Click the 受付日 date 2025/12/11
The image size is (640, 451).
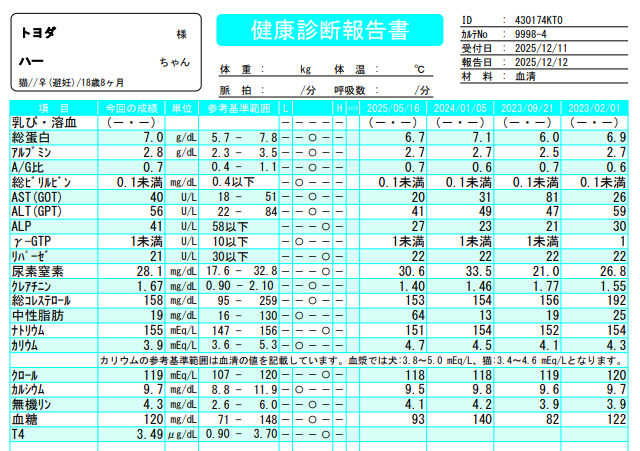tap(541, 48)
